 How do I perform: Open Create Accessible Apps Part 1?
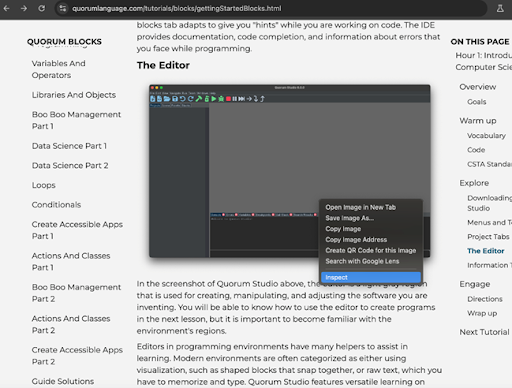tap(77, 230)
